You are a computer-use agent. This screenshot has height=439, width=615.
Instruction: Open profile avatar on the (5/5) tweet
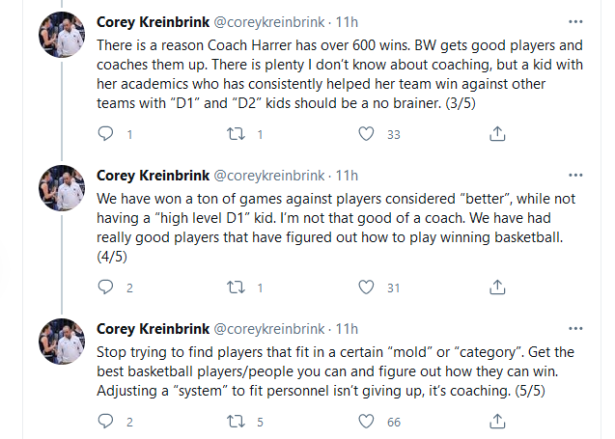(x=60, y=343)
